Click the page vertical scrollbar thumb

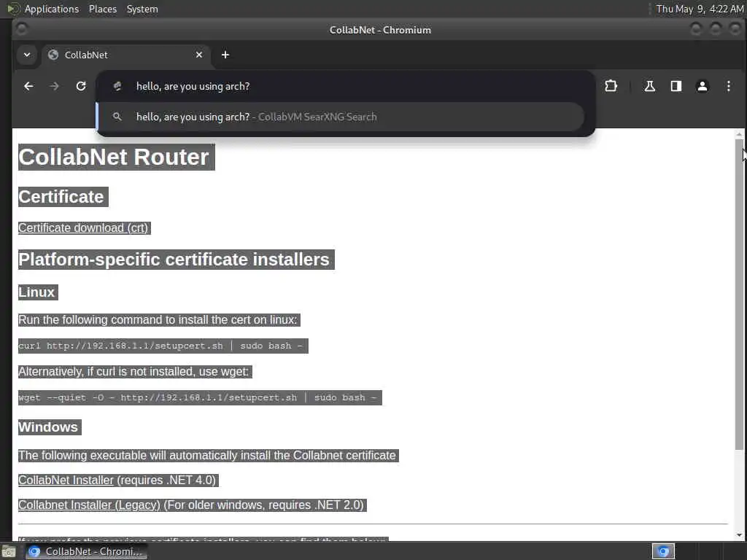pos(739,295)
